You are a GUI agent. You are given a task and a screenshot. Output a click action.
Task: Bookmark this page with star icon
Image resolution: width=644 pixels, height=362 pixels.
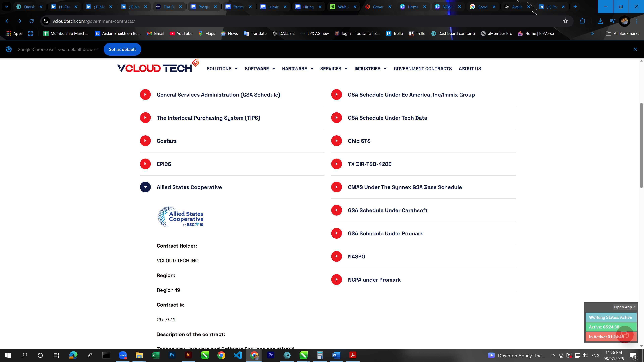tap(566, 21)
